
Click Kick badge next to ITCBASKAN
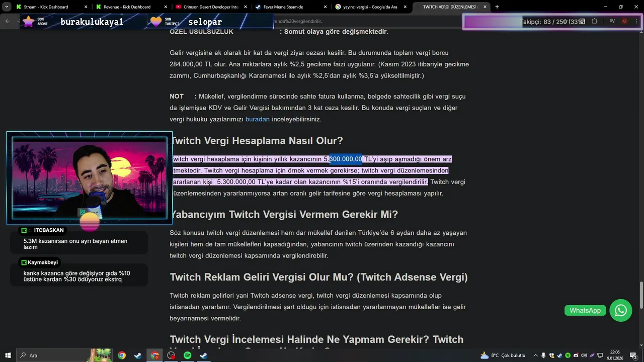[24, 230]
